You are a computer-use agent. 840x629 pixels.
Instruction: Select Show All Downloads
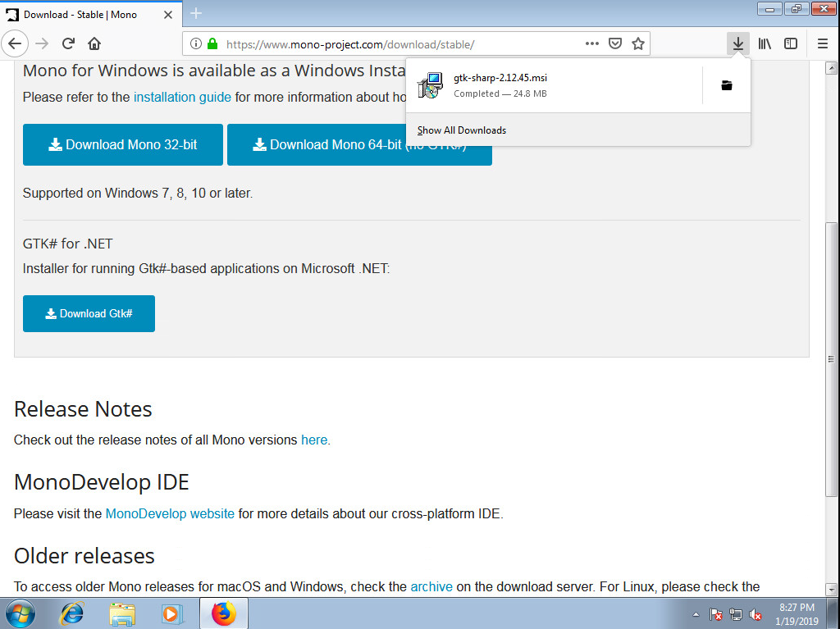462,130
